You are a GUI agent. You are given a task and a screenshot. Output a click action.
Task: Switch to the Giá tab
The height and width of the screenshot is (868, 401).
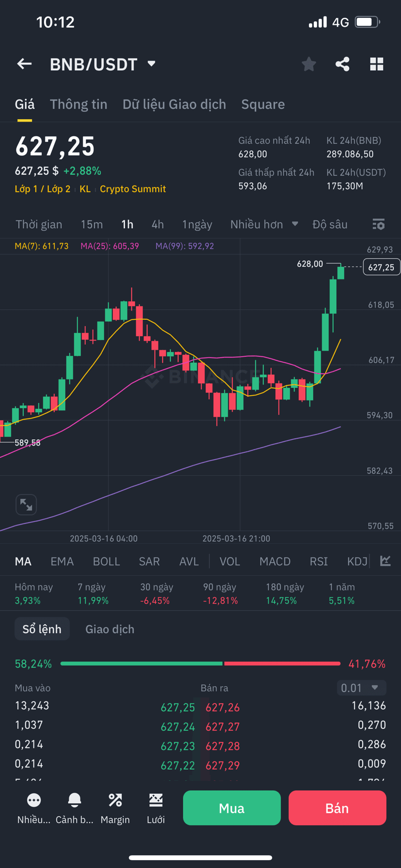click(x=25, y=104)
